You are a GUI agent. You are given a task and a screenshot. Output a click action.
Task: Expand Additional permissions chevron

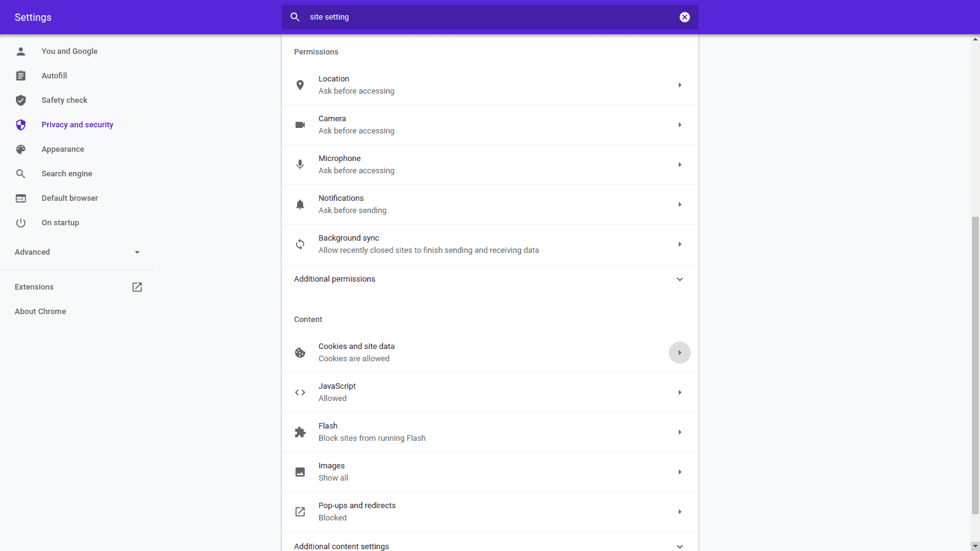(x=680, y=279)
